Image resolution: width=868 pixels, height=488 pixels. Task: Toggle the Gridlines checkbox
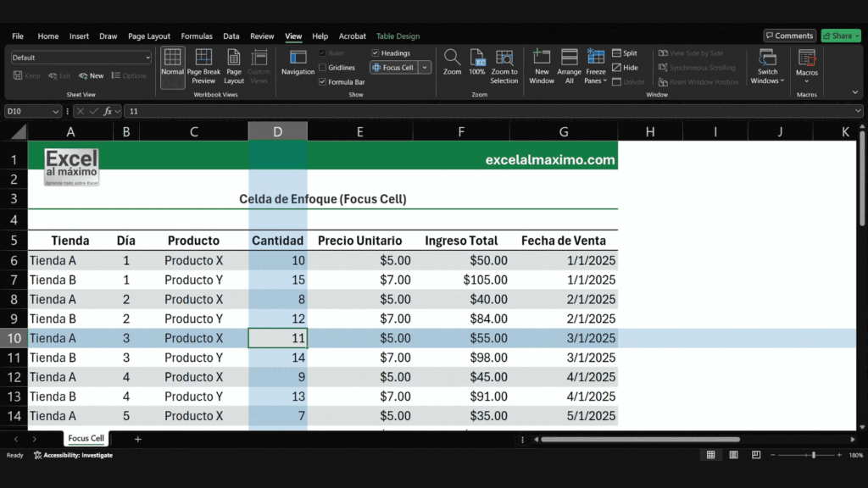pyautogui.click(x=322, y=68)
